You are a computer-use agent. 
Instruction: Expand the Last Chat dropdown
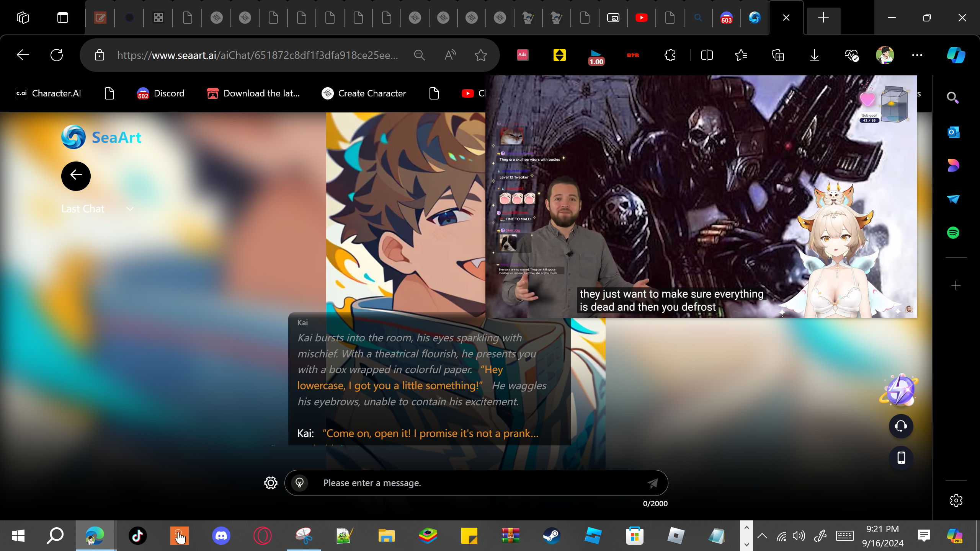coord(98,209)
